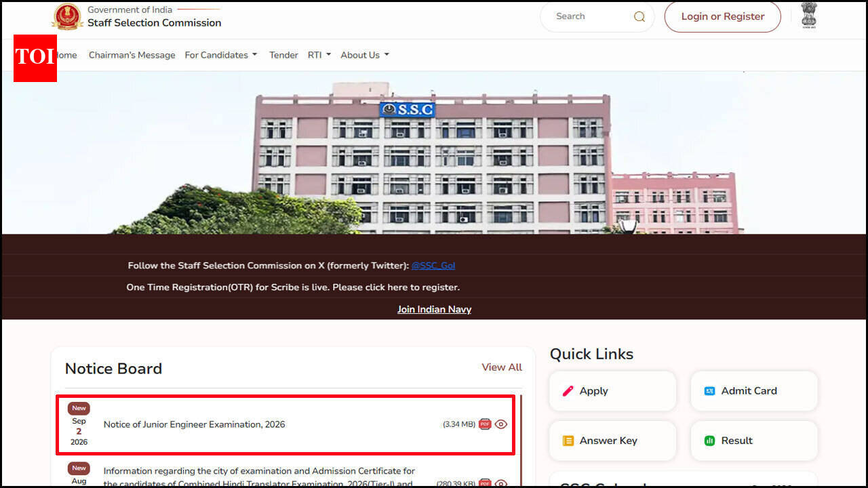Open the About Us dropdown
The width and height of the screenshot is (868, 488).
coord(365,55)
